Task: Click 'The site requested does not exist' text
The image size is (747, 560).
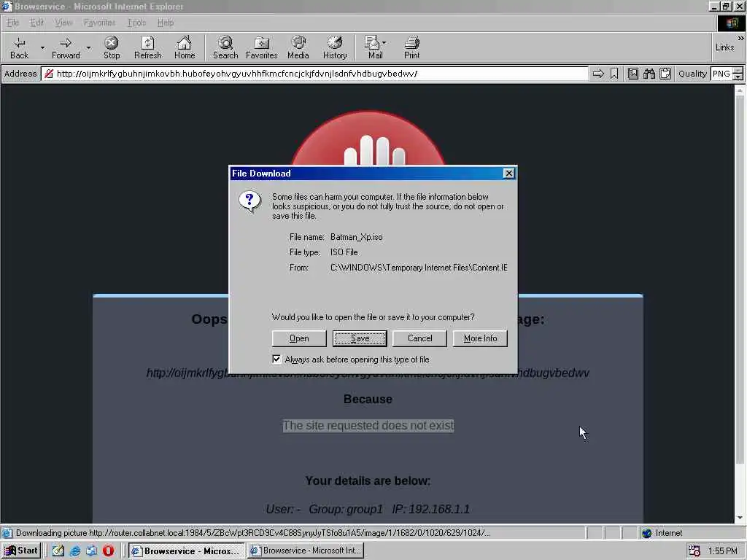Action: [x=368, y=425]
